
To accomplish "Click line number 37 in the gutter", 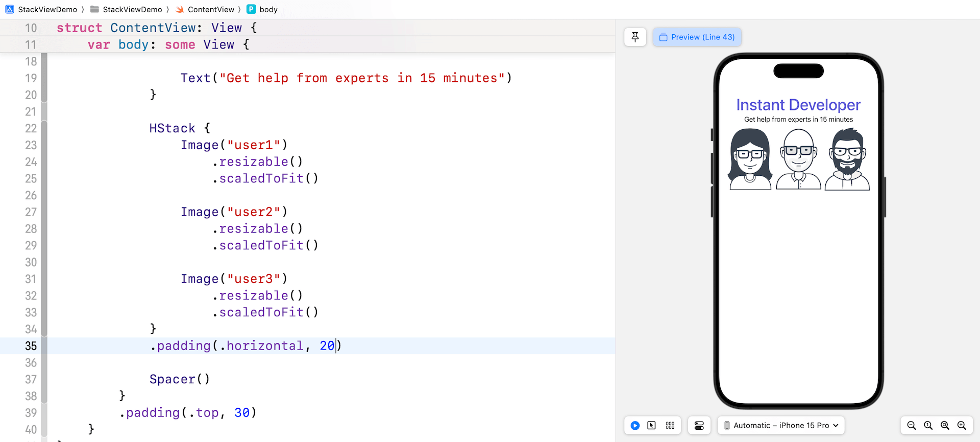I will click(31, 379).
